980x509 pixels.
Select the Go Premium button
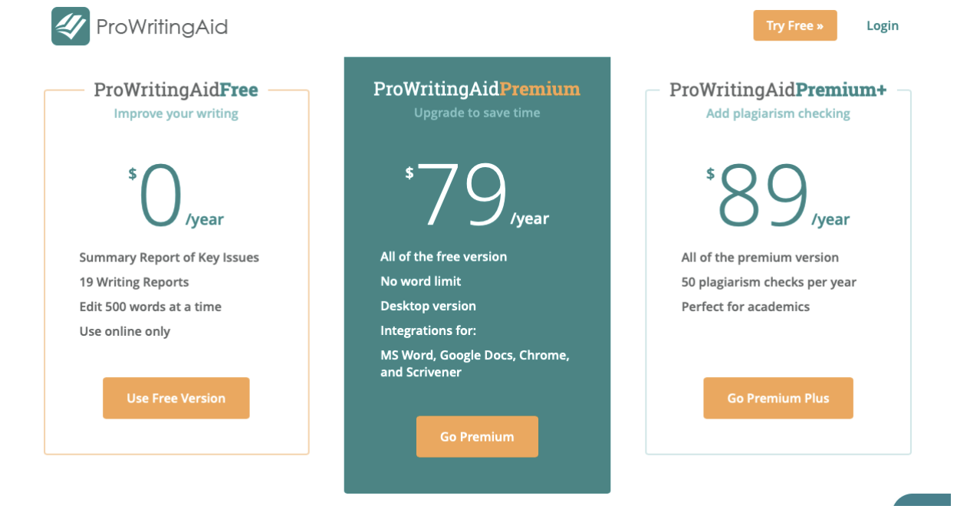coord(477,437)
